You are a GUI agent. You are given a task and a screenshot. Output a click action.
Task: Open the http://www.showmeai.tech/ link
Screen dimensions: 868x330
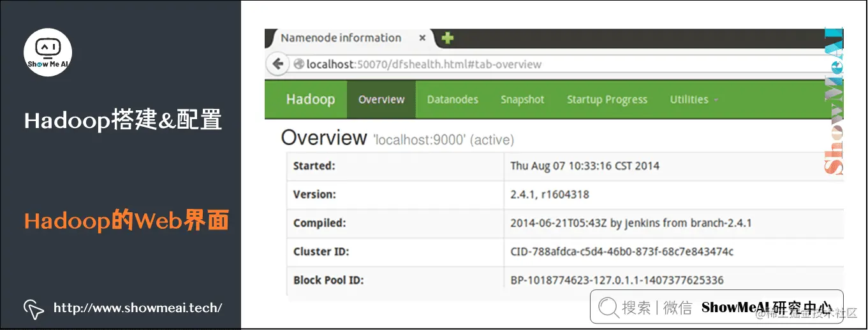[138, 308]
